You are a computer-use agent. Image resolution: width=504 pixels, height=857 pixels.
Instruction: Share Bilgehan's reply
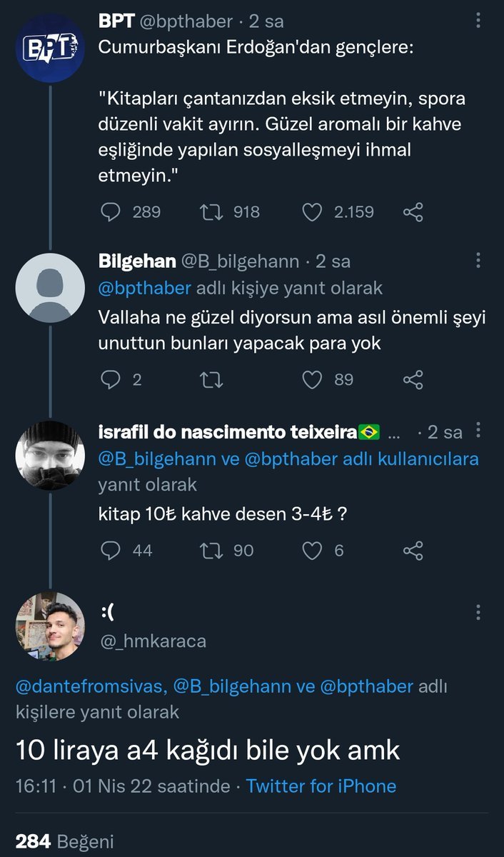[413, 380]
